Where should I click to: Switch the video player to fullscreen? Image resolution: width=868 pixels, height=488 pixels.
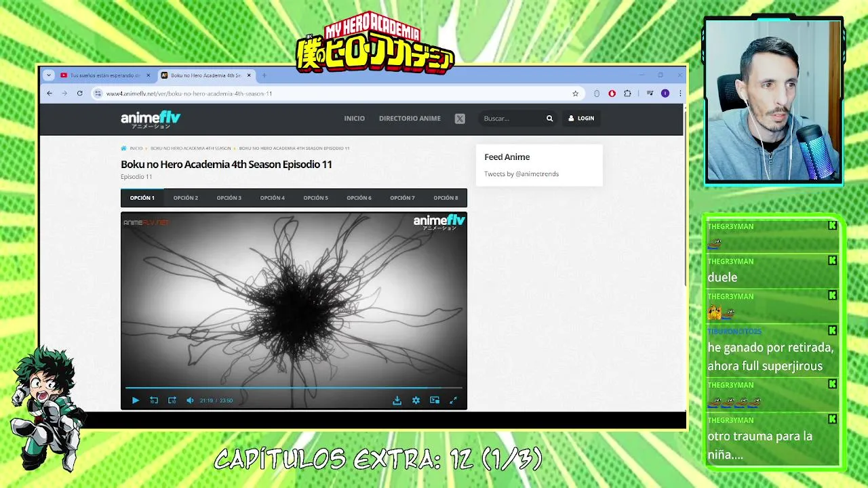click(453, 401)
